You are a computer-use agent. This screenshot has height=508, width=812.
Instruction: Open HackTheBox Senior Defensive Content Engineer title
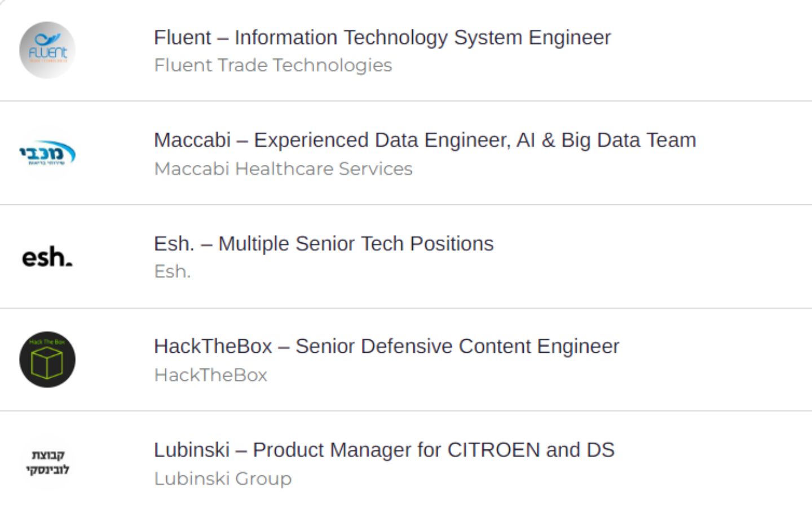pyautogui.click(x=386, y=347)
